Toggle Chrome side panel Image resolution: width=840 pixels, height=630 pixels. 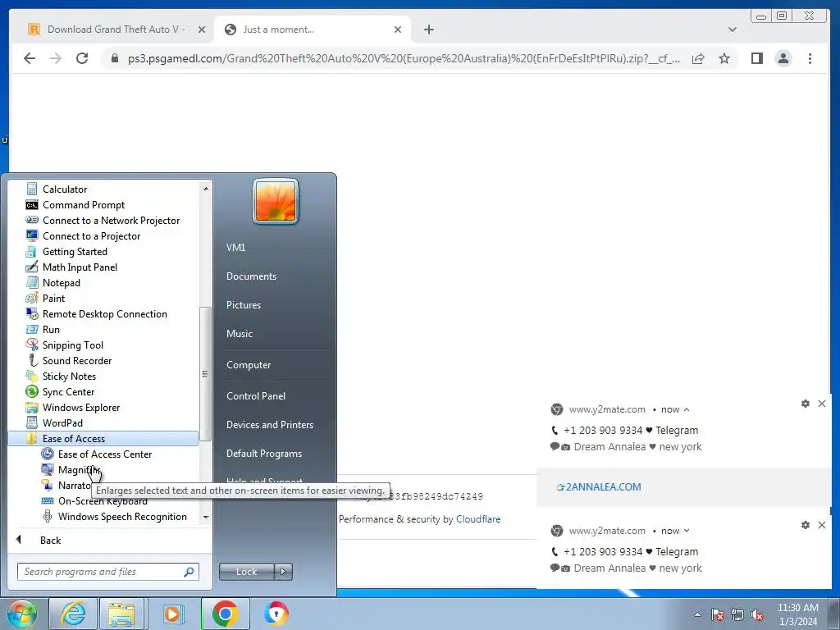[756, 58]
